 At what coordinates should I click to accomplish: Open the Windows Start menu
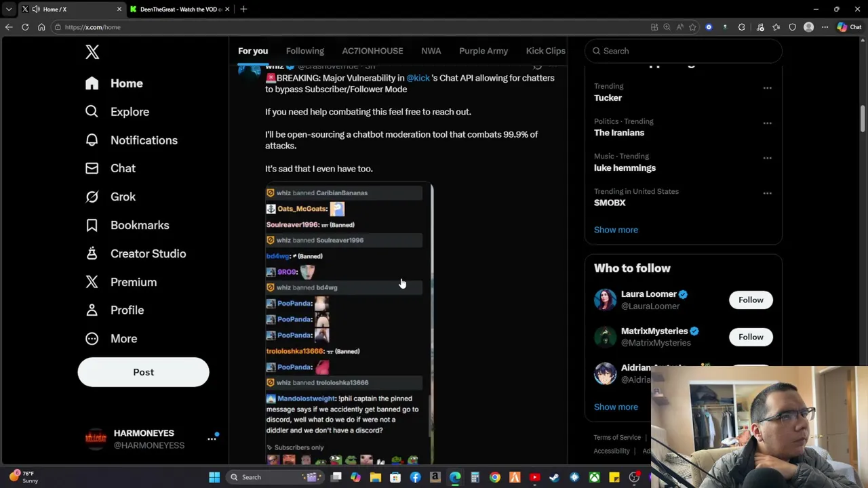pos(214,477)
